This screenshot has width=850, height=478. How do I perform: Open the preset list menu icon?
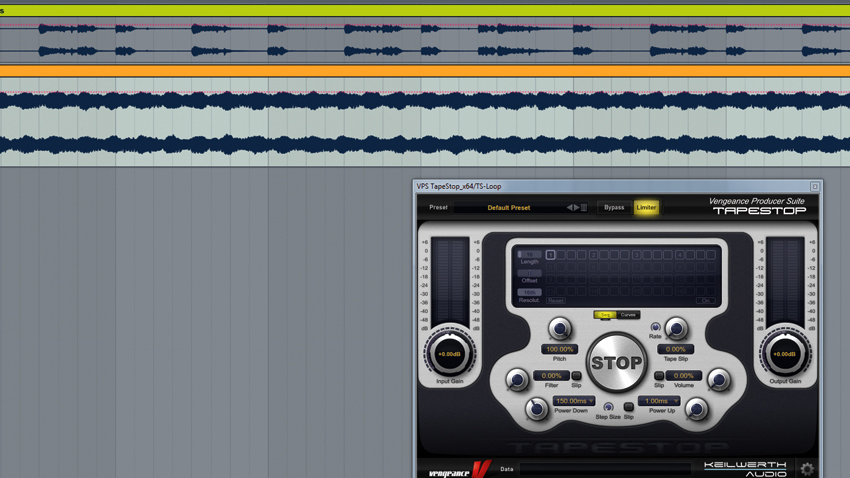tap(584, 208)
